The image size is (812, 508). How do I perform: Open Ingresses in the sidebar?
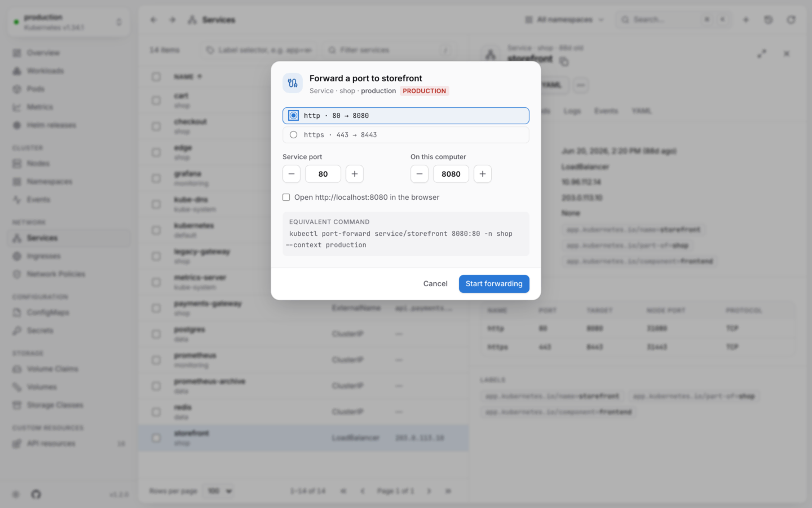(69, 256)
